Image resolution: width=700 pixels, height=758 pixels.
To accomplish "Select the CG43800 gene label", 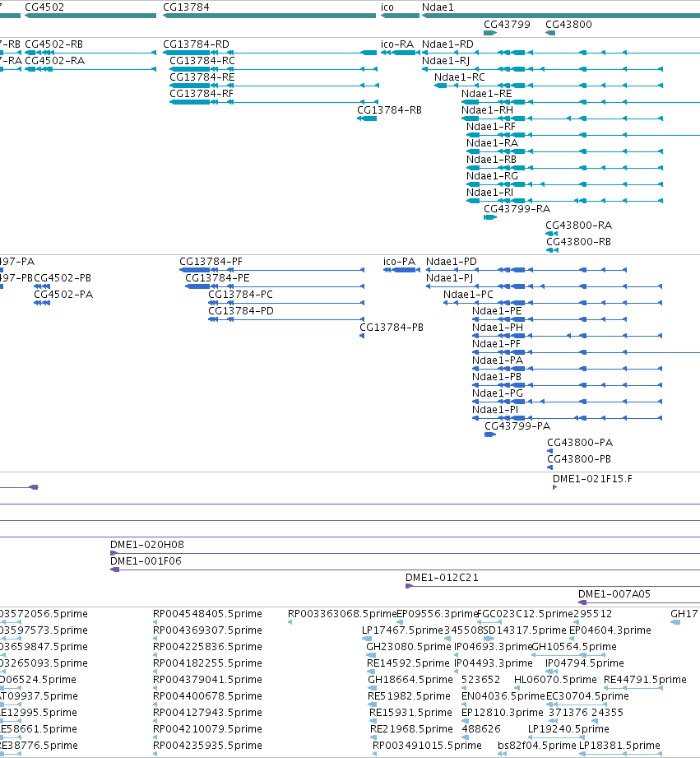I will pos(568,24).
